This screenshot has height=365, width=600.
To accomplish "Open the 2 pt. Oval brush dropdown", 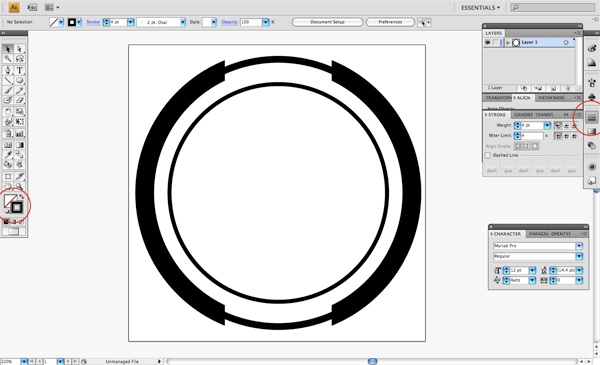I will (183, 22).
